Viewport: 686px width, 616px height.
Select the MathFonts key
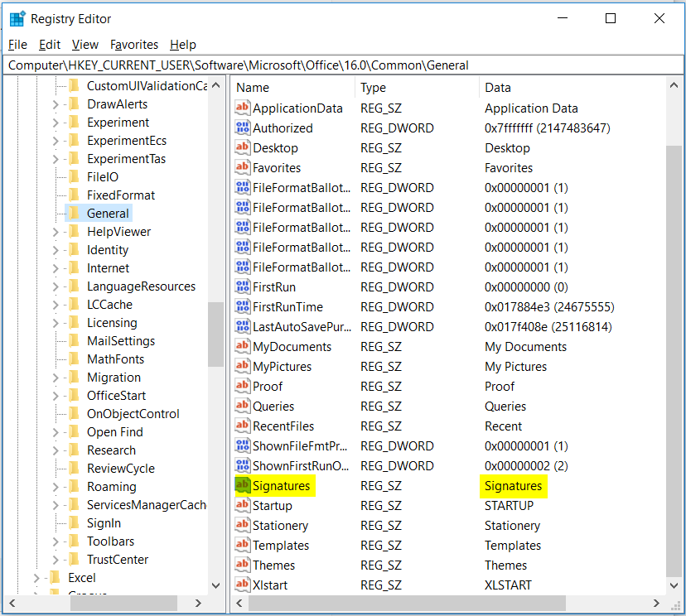coord(115,359)
